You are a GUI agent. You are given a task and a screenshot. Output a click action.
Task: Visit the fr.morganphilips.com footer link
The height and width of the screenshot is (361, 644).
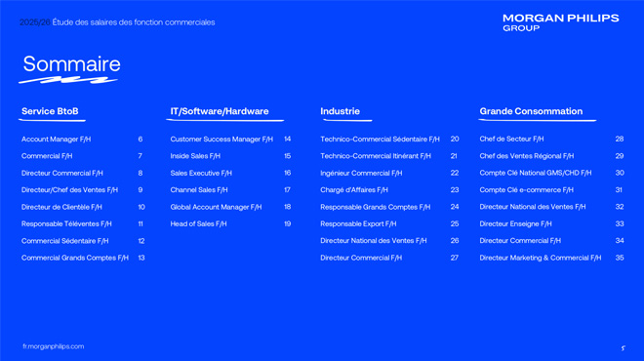point(54,346)
